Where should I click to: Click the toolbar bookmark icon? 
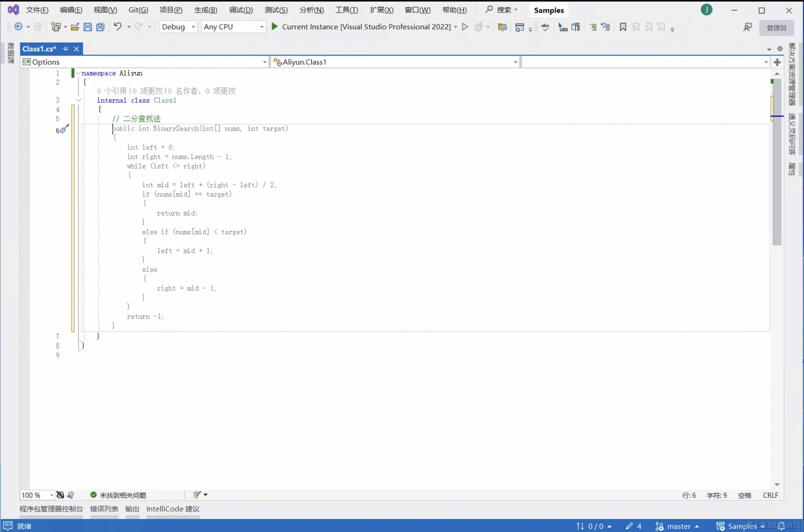622,27
